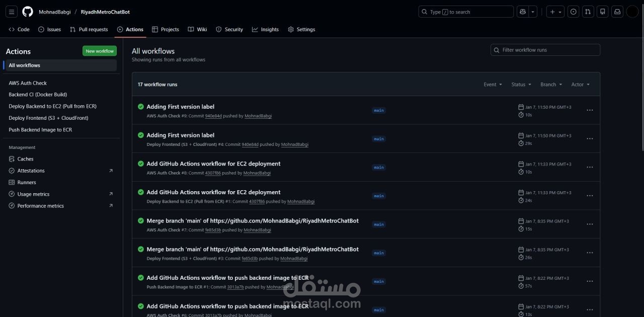This screenshot has height=317, width=644.
Task: Switch to the Projects tab
Action: coord(166,30)
